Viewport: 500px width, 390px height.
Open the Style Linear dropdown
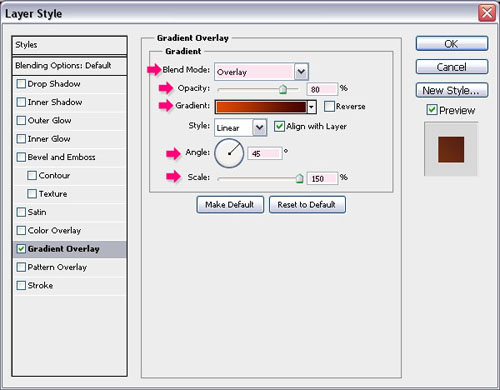coord(260,128)
